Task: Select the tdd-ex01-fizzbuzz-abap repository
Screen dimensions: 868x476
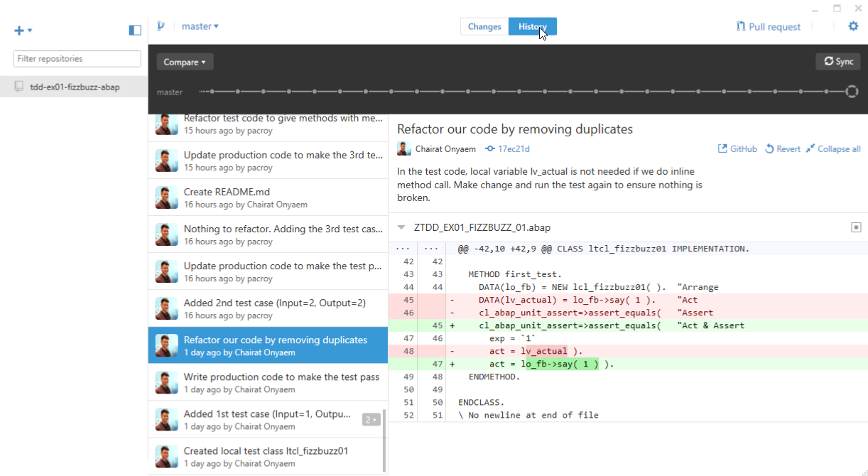Action: coord(74,87)
